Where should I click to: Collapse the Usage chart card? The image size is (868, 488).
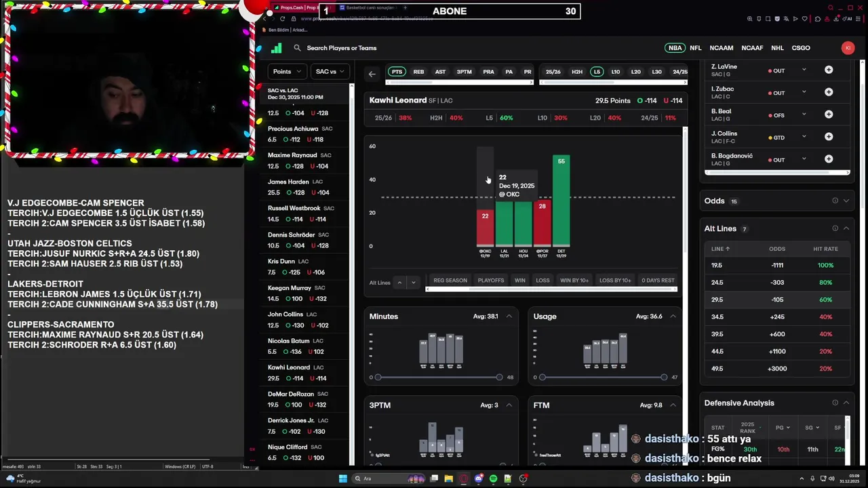[x=673, y=317]
